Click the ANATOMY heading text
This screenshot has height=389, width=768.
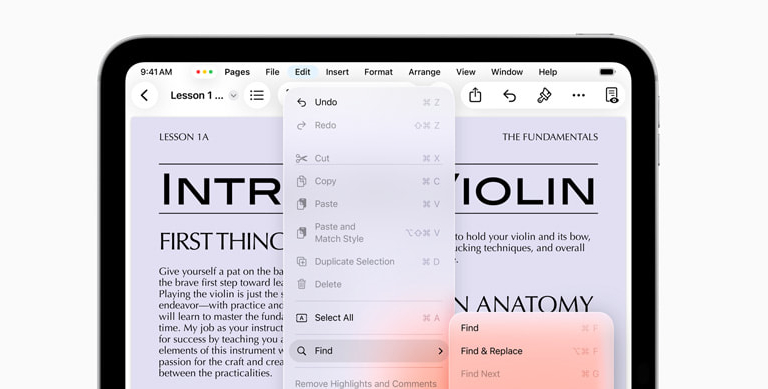tap(534, 305)
